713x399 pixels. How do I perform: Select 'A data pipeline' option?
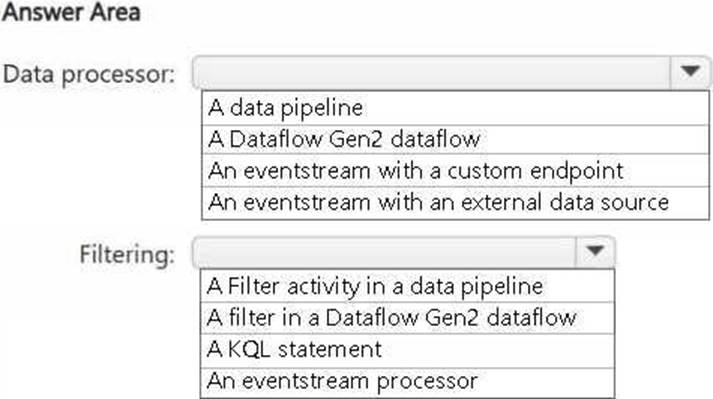(455, 108)
